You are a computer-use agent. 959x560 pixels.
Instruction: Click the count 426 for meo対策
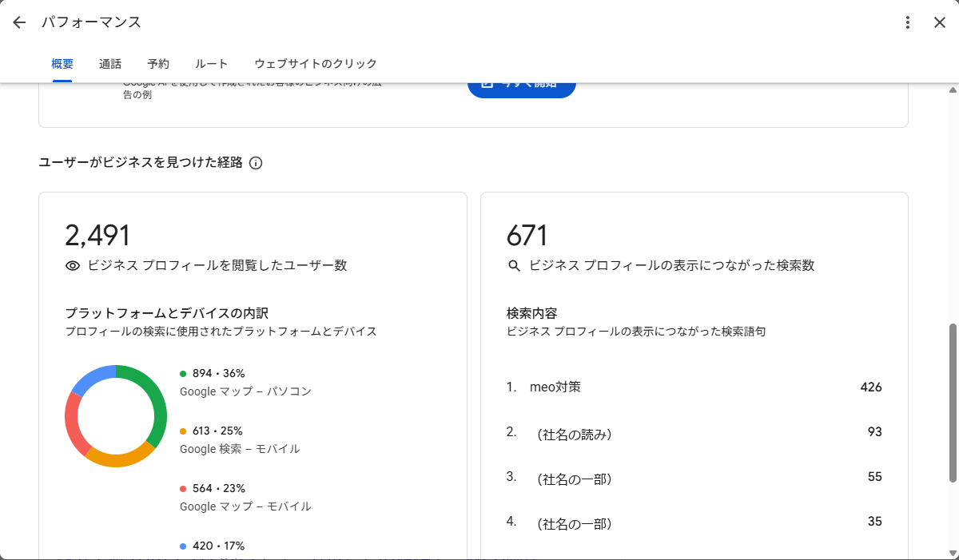click(x=871, y=387)
